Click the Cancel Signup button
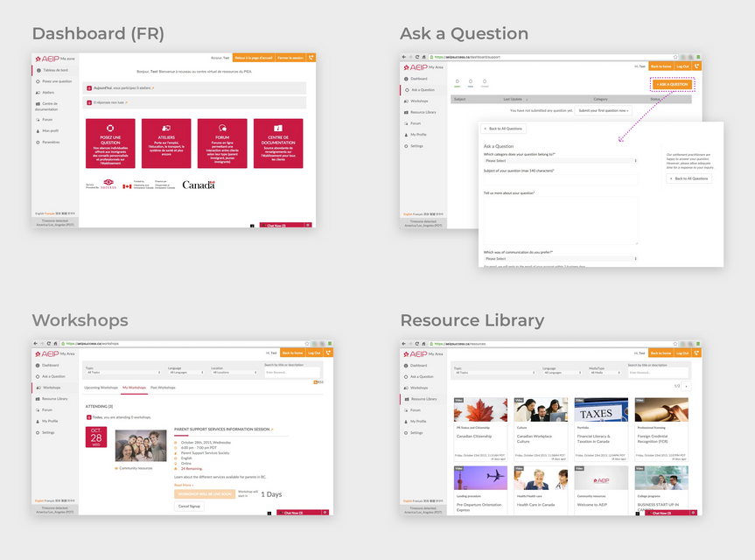Viewport: 755px width, 560px height. [189, 505]
